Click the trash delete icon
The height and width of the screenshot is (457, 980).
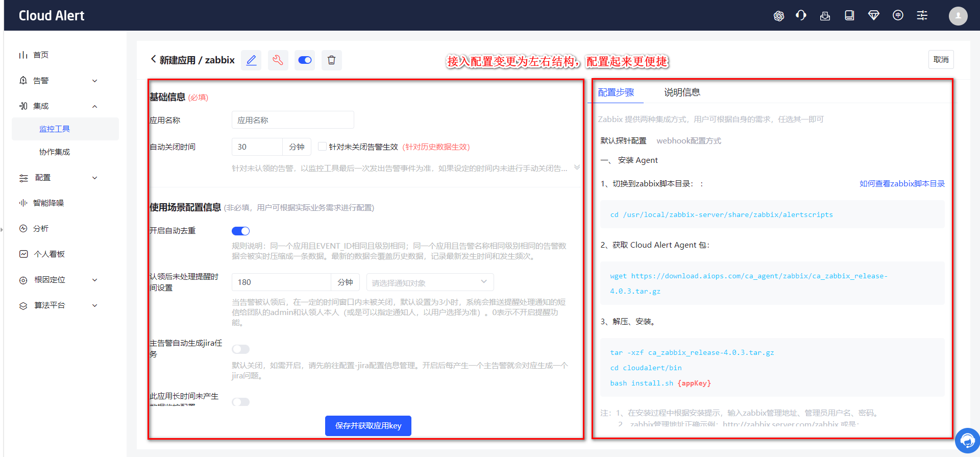331,60
